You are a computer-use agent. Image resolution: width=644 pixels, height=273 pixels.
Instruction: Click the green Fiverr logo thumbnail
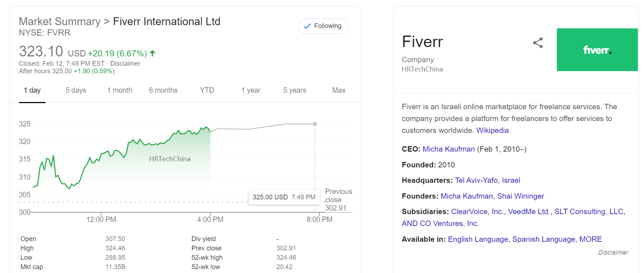(x=597, y=50)
